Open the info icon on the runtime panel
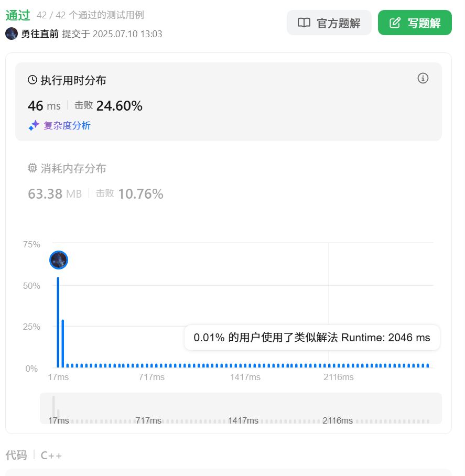The width and height of the screenshot is (465, 476). pos(423,78)
